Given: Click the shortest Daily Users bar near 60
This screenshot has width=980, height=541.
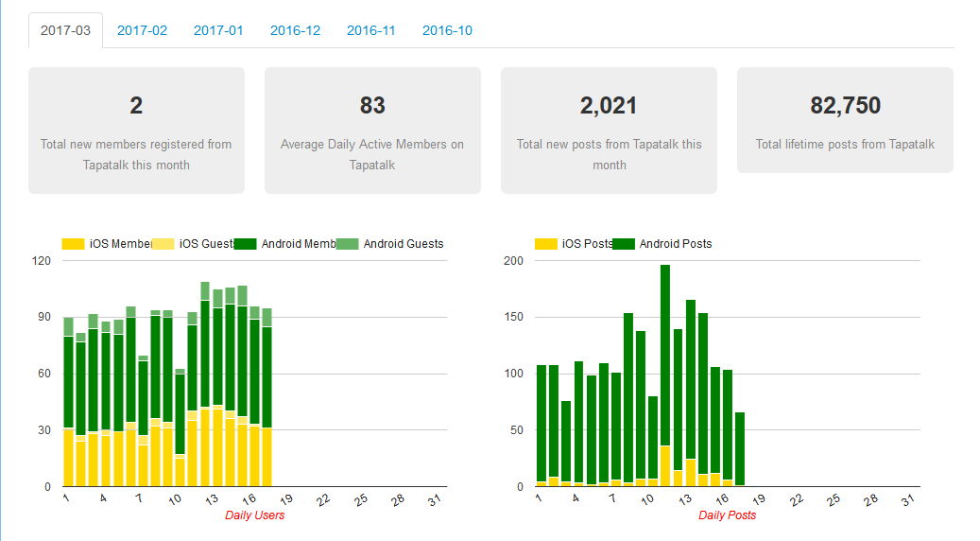Looking at the screenshot, I should [x=180, y=428].
